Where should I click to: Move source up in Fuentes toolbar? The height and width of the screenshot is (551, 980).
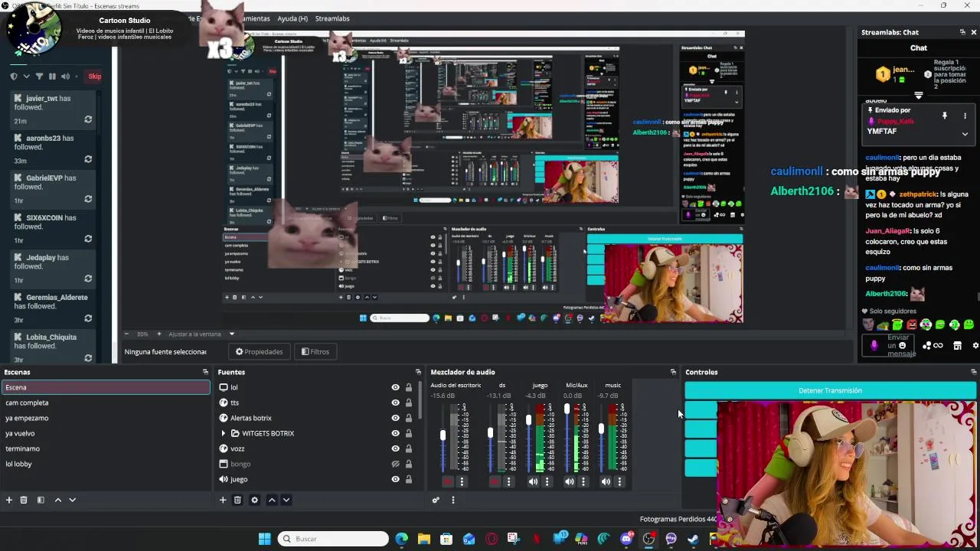coord(272,500)
